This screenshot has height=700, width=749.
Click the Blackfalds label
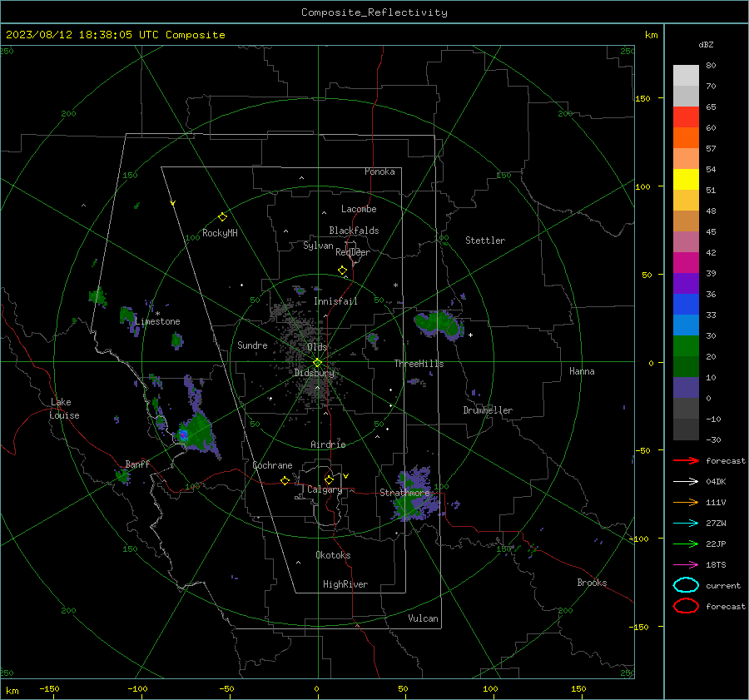[354, 231]
